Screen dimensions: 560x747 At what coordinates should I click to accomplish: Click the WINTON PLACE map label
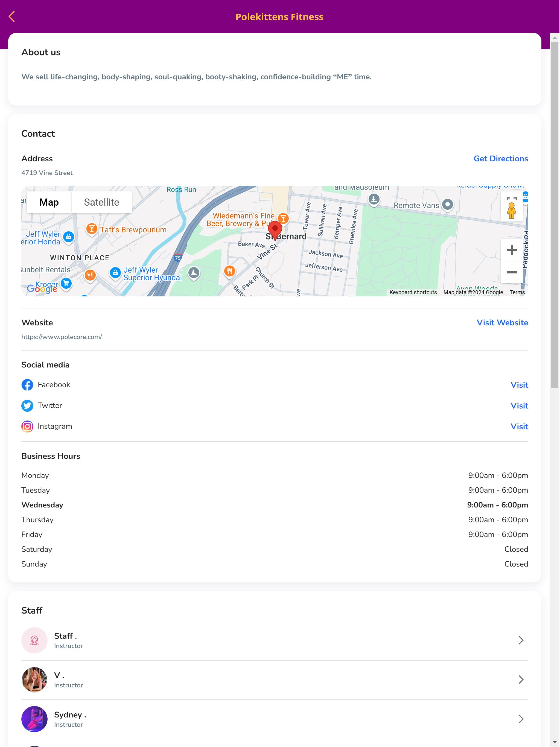point(80,258)
